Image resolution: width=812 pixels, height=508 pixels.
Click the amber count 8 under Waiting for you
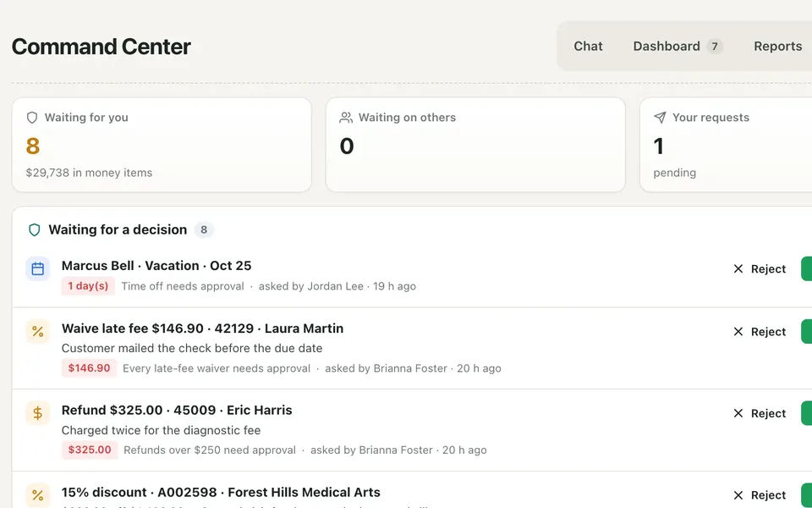(x=33, y=146)
